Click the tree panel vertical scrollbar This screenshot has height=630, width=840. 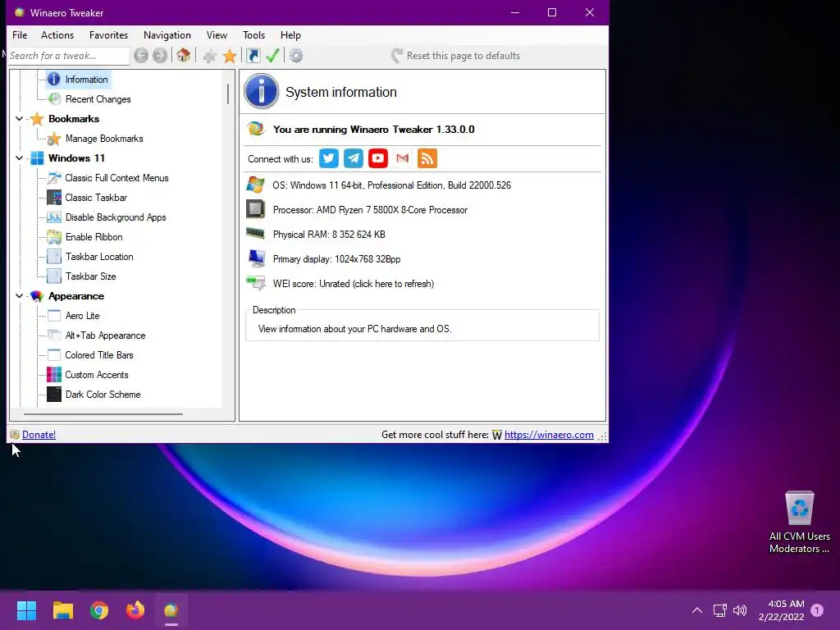pos(228,94)
